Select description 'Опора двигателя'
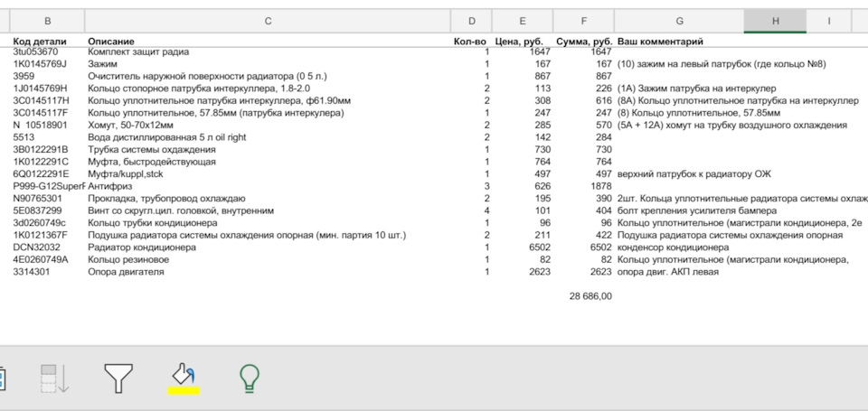 127,272
